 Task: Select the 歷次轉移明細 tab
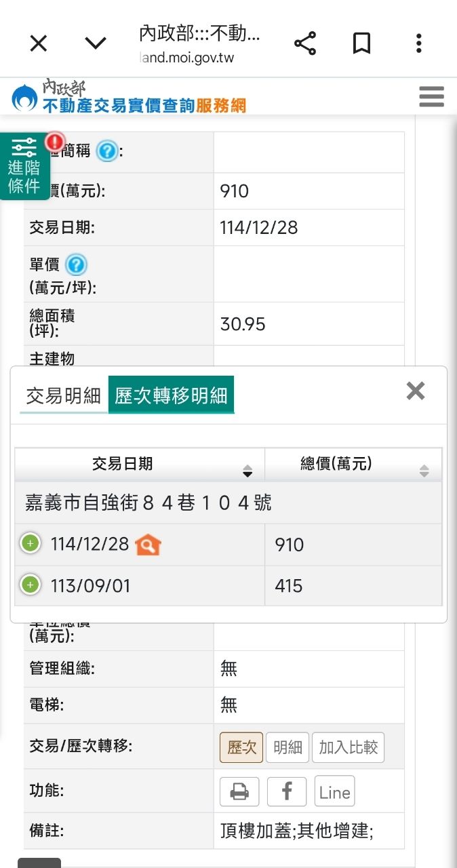171,395
